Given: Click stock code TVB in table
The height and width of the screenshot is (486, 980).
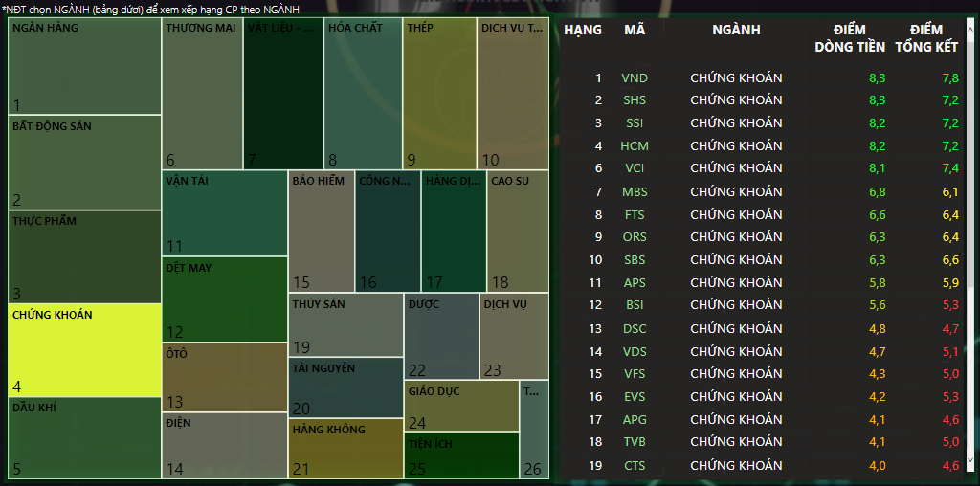Looking at the screenshot, I should 635,442.
